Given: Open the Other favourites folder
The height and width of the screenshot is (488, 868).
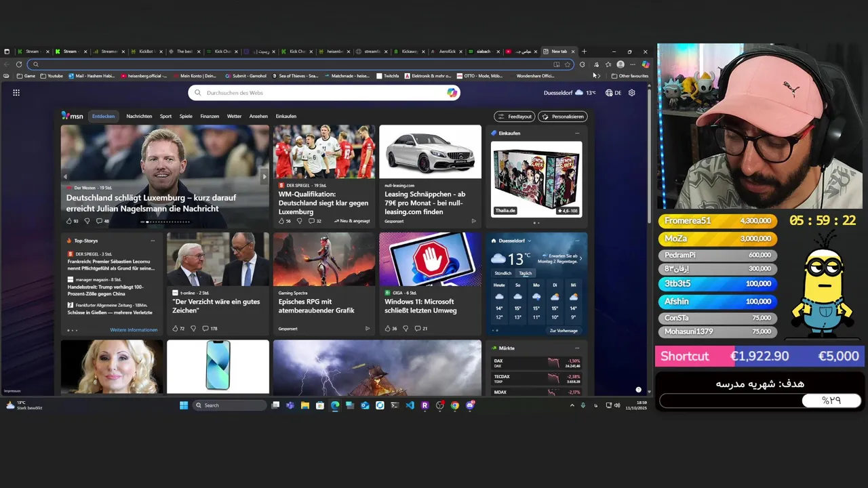Looking at the screenshot, I should click(630, 76).
